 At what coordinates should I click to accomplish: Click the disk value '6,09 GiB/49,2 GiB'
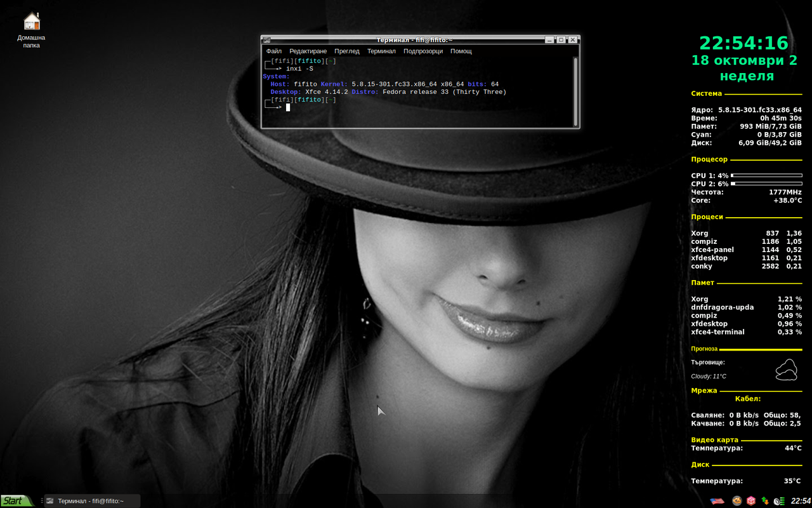coord(770,143)
